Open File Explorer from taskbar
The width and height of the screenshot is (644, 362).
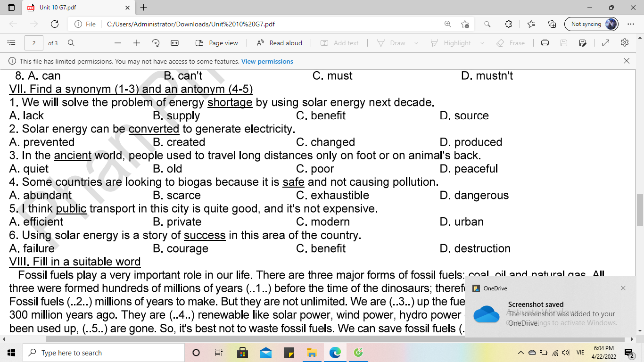(312, 353)
